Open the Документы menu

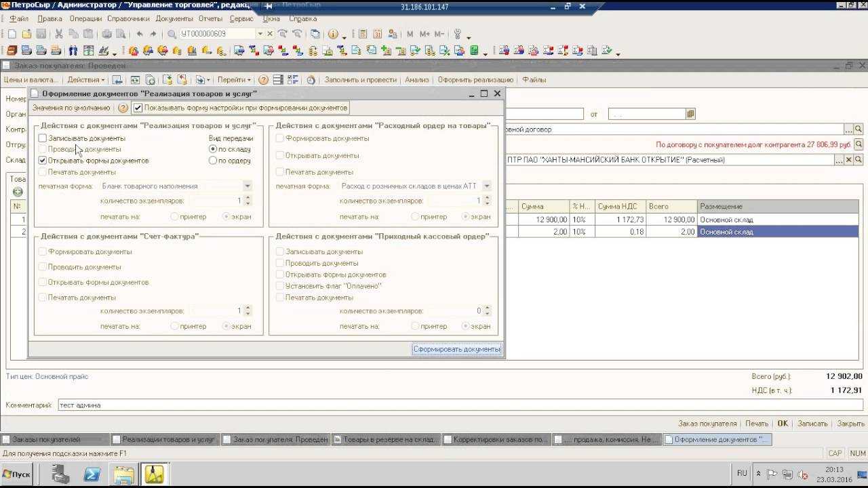pyautogui.click(x=174, y=19)
